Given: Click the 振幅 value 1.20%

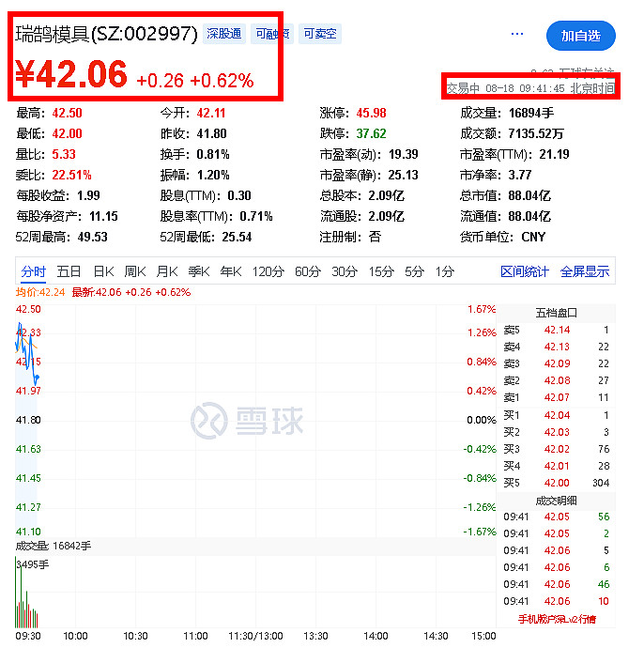Looking at the screenshot, I should [213, 175].
